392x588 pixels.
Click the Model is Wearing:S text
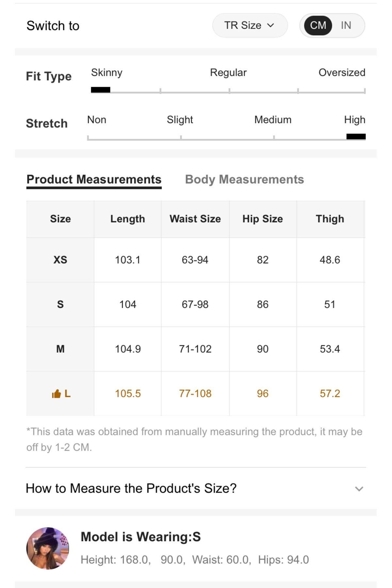(x=141, y=537)
